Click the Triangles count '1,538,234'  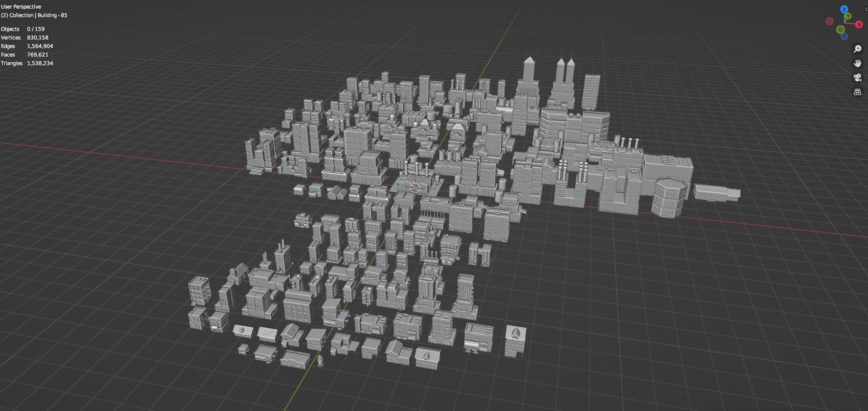[40, 63]
